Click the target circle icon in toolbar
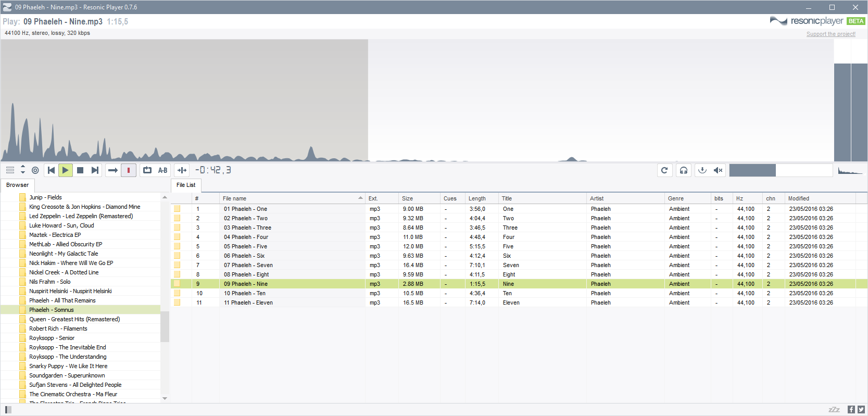This screenshot has width=868, height=416. (35, 170)
